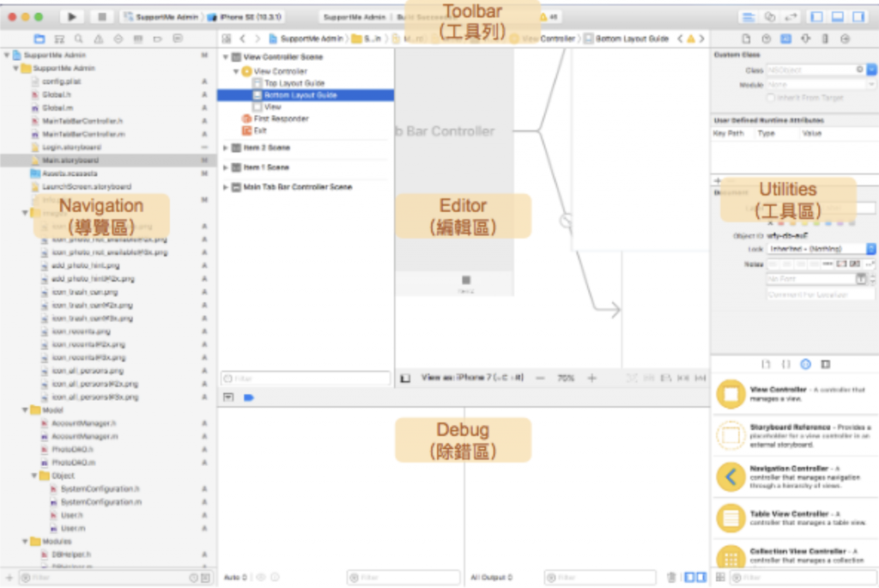Show the assistant editor
This screenshot has height=588, width=879.
pyautogui.click(x=770, y=17)
